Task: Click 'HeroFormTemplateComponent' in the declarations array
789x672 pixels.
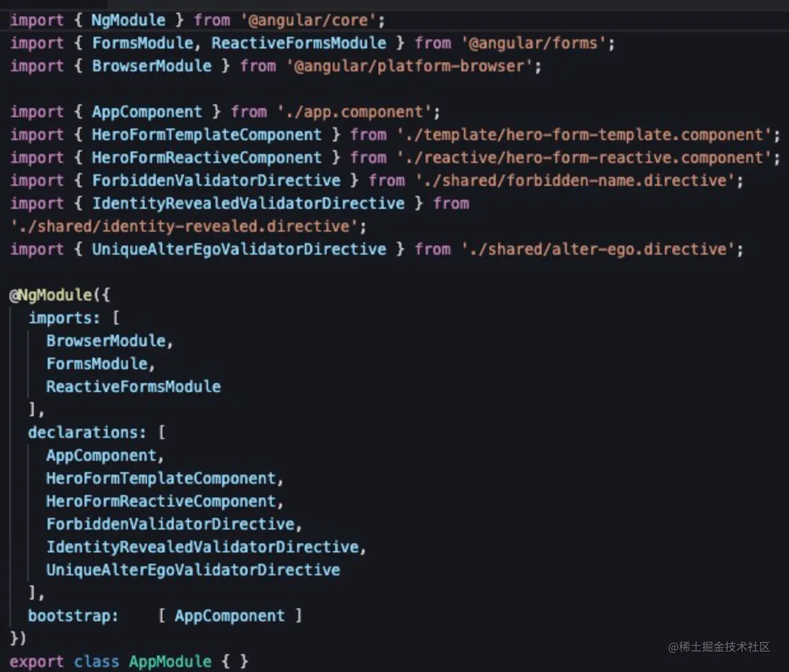Action: click(161, 479)
